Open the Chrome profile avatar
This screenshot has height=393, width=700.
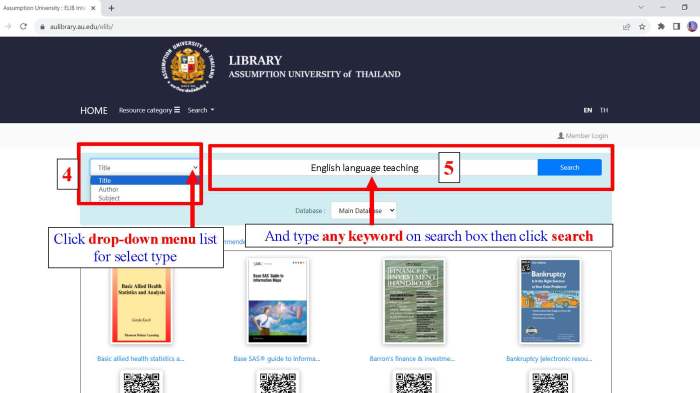tap(692, 26)
